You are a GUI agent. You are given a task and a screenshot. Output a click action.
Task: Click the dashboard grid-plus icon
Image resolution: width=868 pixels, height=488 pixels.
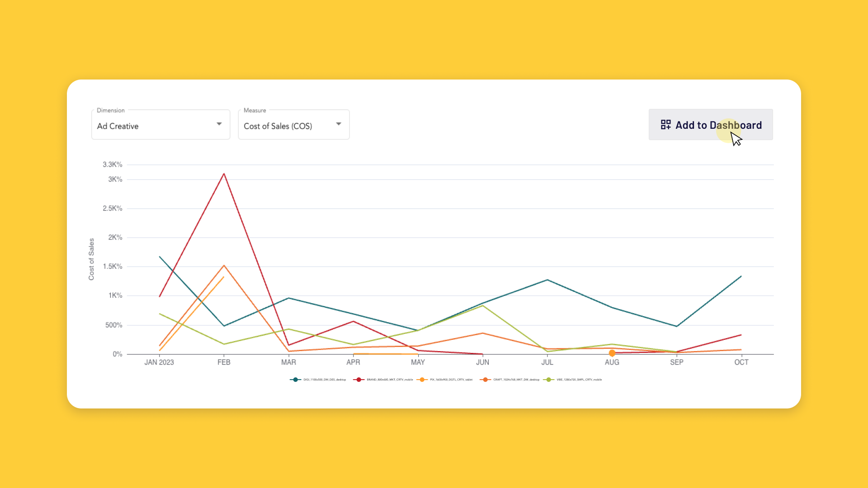coord(665,125)
